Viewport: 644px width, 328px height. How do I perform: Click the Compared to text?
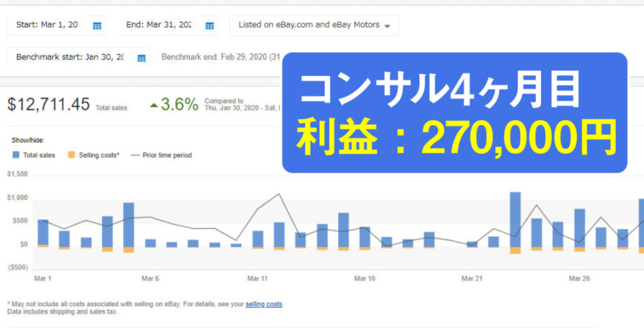[224, 101]
